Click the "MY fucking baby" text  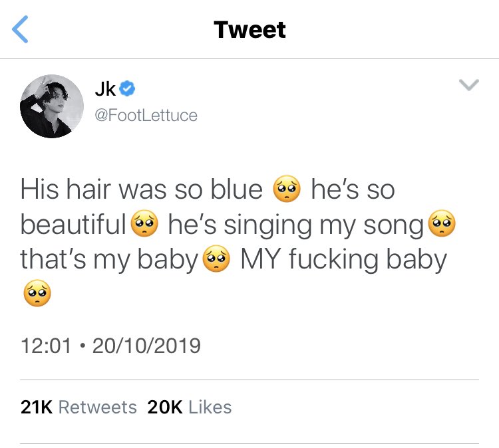click(344, 260)
